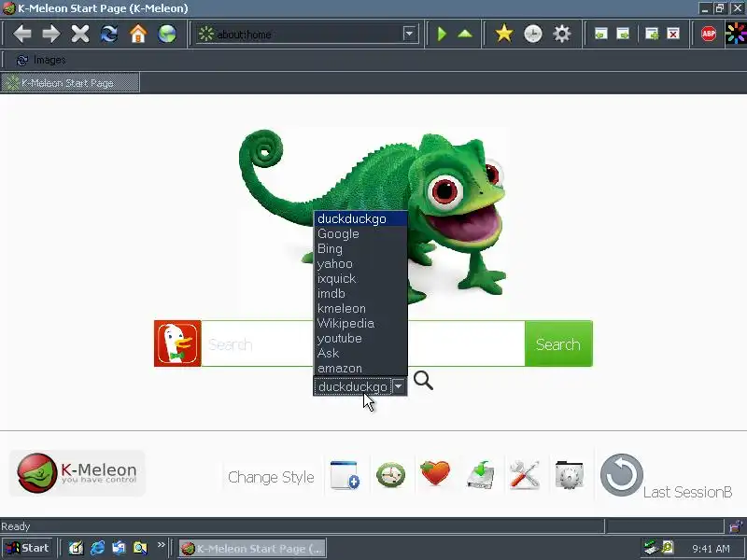The image size is (747, 560).
Task: Choose duckduckgo from the engine list
Action: tap(360, 219)
